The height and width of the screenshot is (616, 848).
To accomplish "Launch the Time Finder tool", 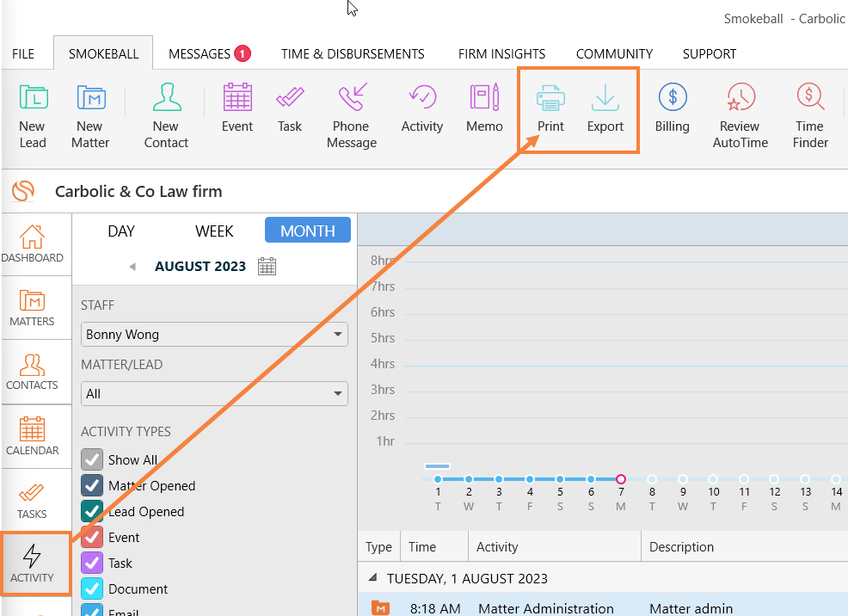I will coord(810,116).
